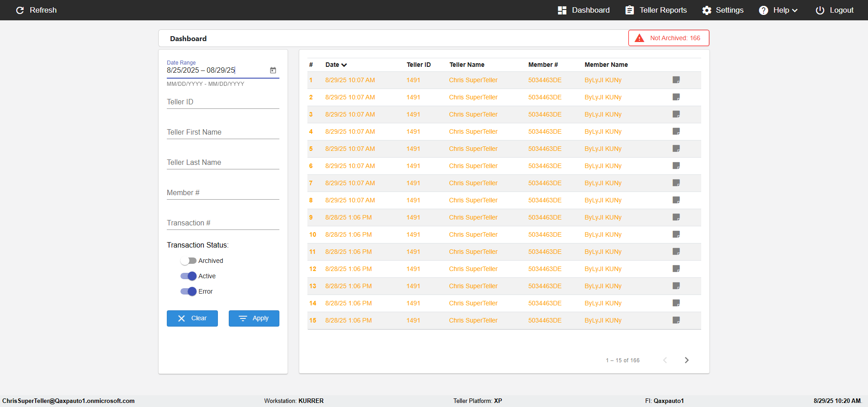Open the calendar date picker icon
Viewport: 868px width, 407px height.
click(x=273, y=70)
